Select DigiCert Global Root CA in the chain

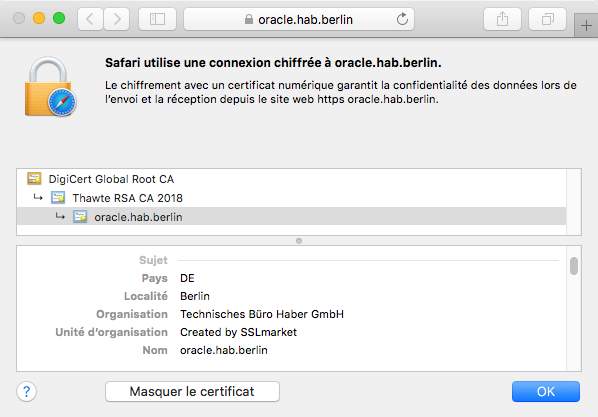(291, 179)
